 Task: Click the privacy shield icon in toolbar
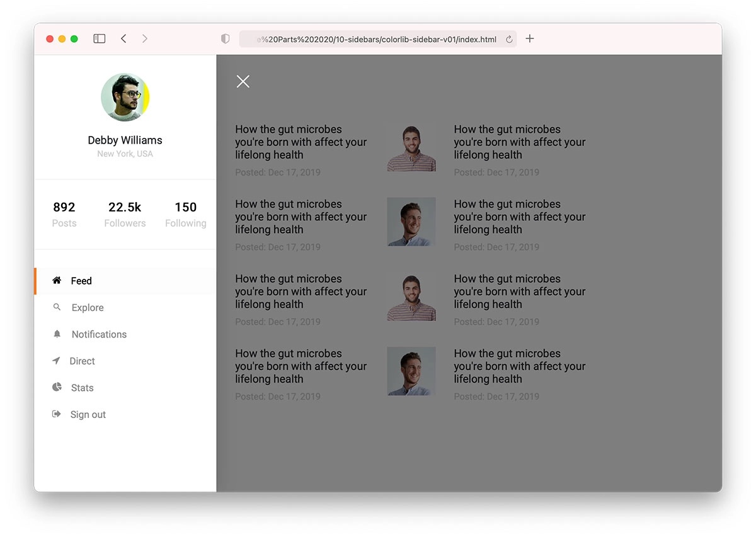click(x=225, y=39)
